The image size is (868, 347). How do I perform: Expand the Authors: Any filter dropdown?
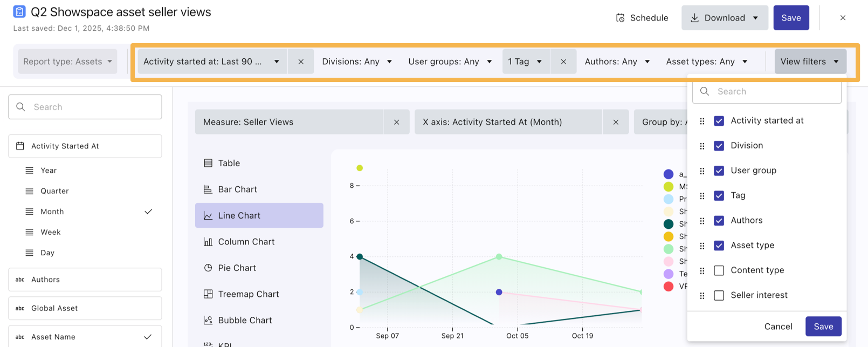(617, 62)
